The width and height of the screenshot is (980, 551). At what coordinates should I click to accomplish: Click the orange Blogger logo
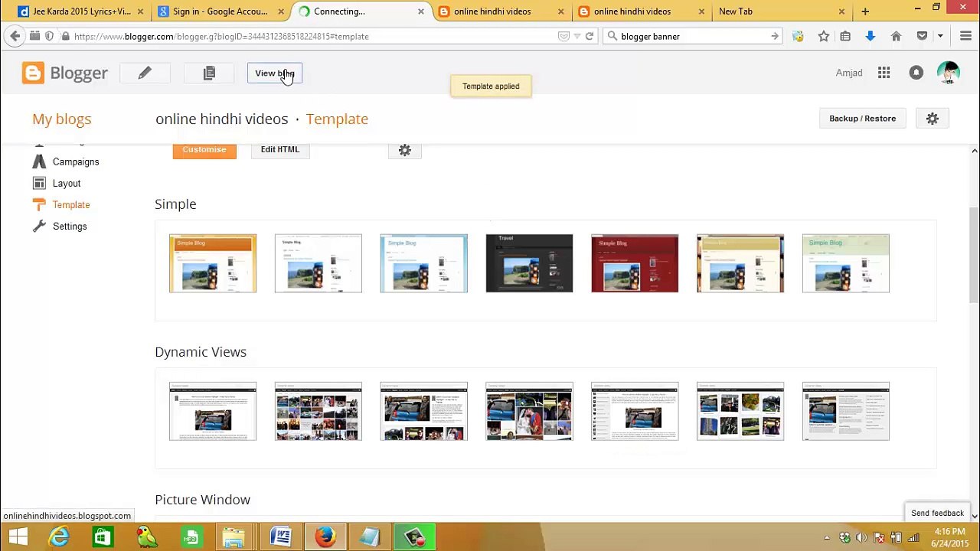[33, 73]
